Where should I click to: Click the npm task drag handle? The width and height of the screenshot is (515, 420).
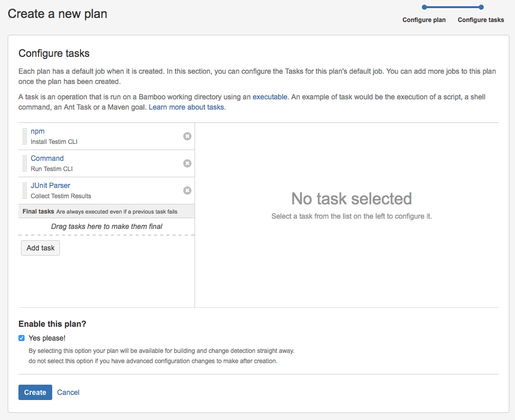pyautogui.click(x=25, y=136)
